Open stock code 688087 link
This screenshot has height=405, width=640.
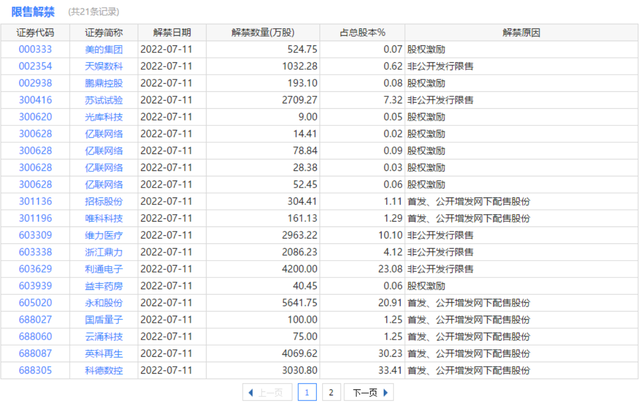point(35,354)
